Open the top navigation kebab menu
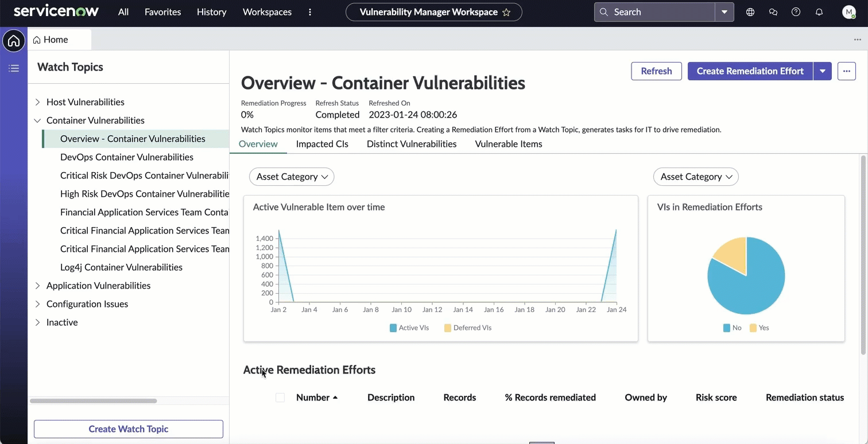 (x=310, y=12)
